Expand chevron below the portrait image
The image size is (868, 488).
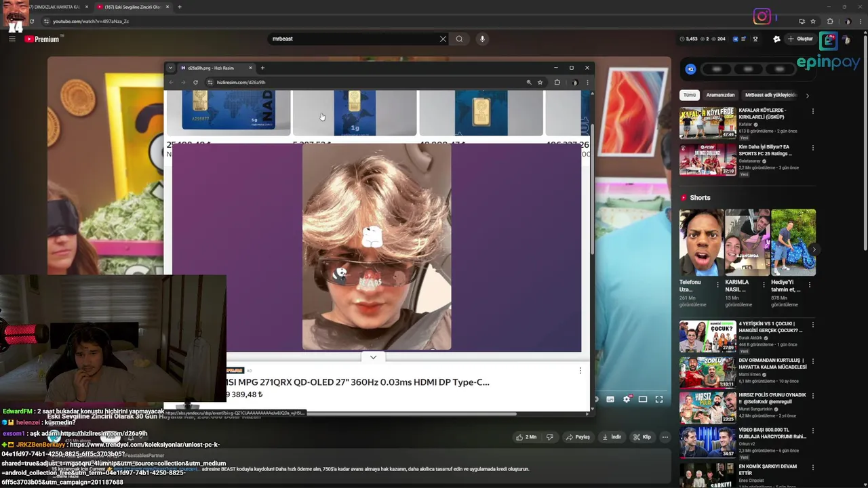click(373, 357)
